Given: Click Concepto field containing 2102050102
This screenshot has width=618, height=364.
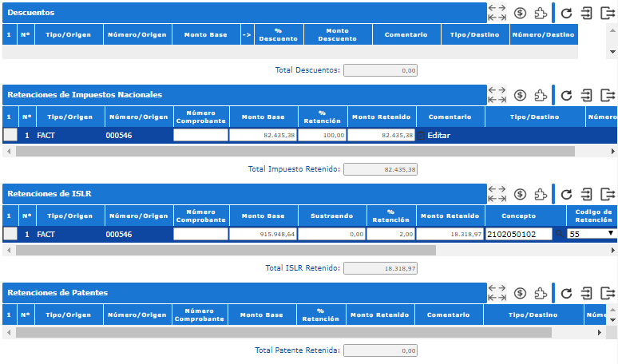Looking at the screenshot, I should coord(519,234).
